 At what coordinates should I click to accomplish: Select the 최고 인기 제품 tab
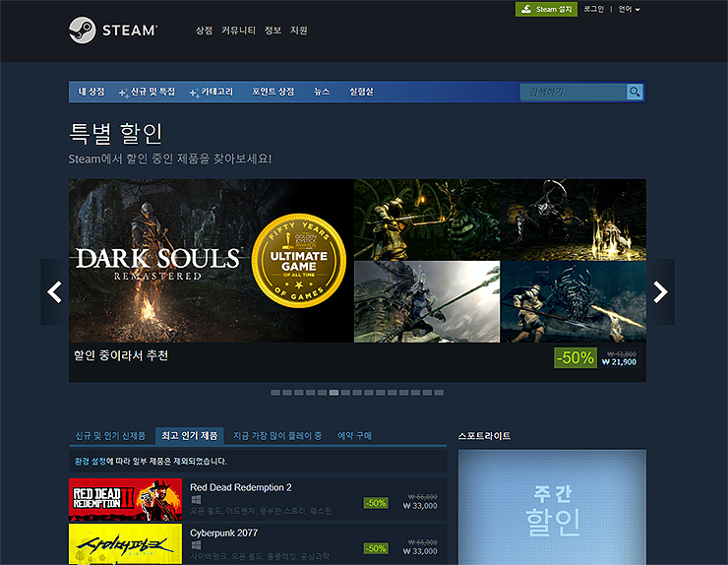(190, 436)
